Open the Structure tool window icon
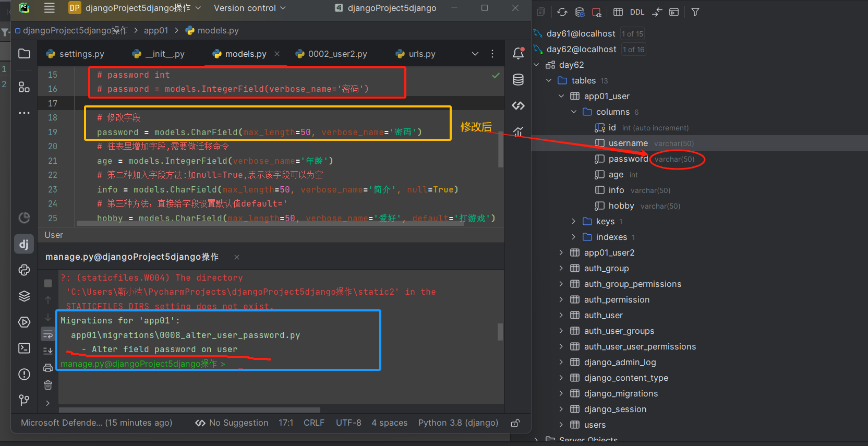 pyautogui.click(x=24, y=87)
